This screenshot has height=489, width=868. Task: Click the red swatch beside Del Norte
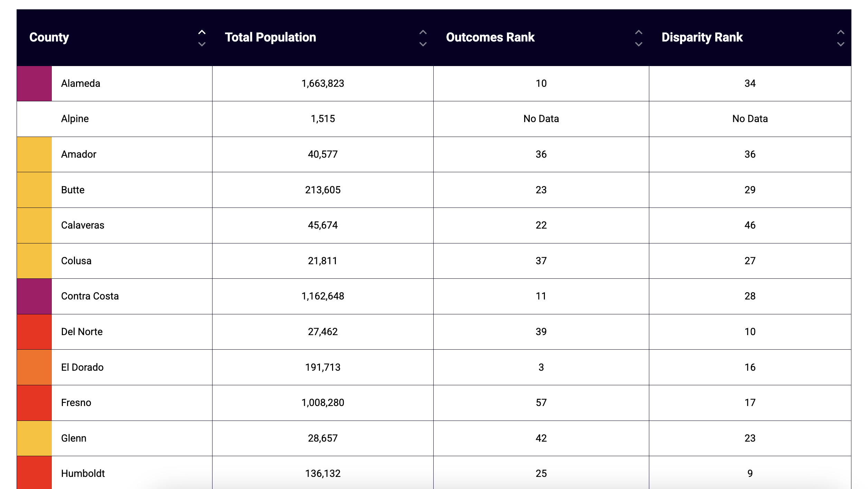coord(34,332)
